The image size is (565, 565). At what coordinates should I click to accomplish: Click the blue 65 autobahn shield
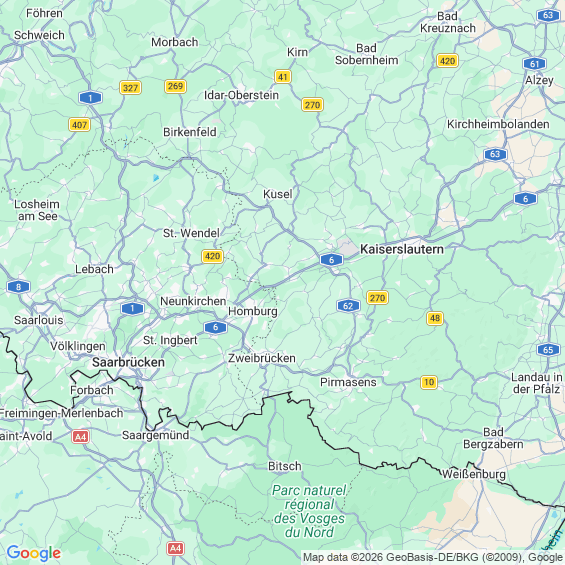548,350
